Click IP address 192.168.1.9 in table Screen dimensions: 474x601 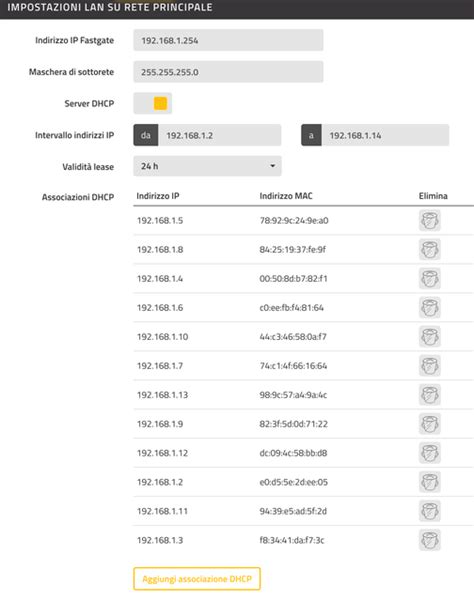tap(160, 424)
